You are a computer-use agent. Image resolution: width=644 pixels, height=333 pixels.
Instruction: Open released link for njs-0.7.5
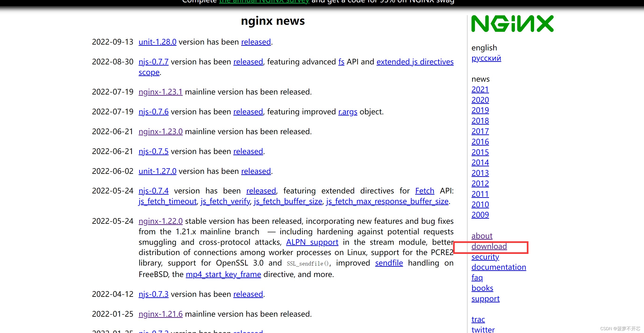point(248,151)
